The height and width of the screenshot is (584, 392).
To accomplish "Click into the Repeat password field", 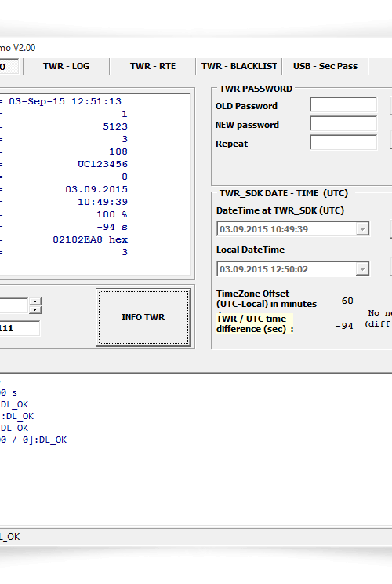I will 343,143.
